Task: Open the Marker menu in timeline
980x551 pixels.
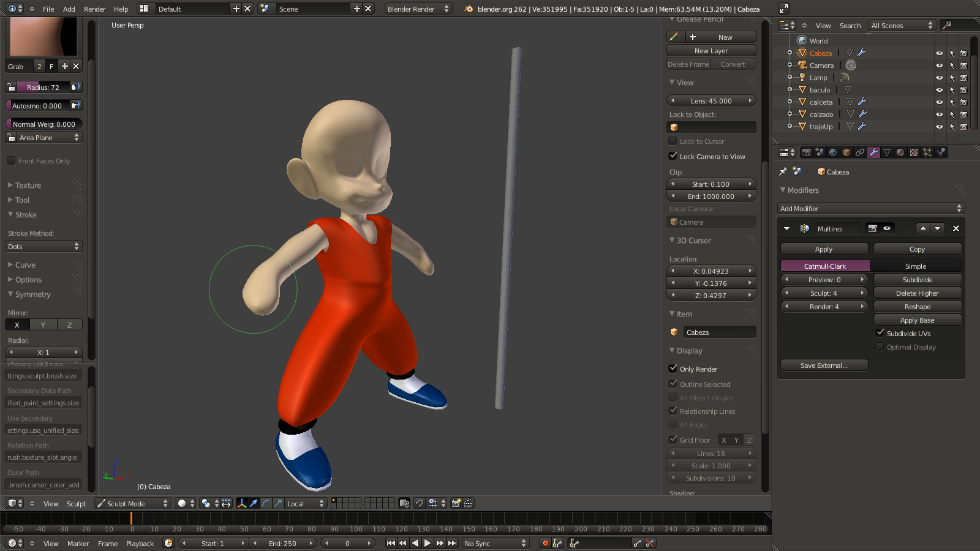Action: click(x=78, y=543)
